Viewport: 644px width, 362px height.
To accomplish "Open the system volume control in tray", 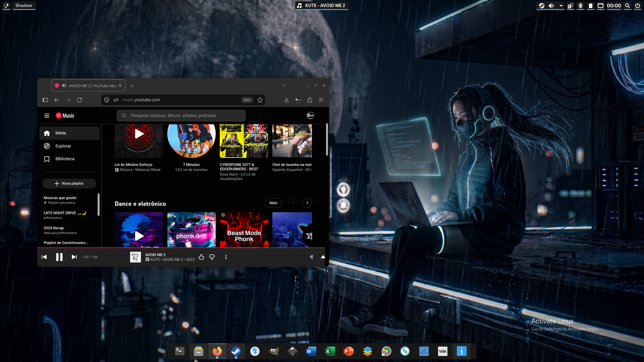I will click(551, 5).
